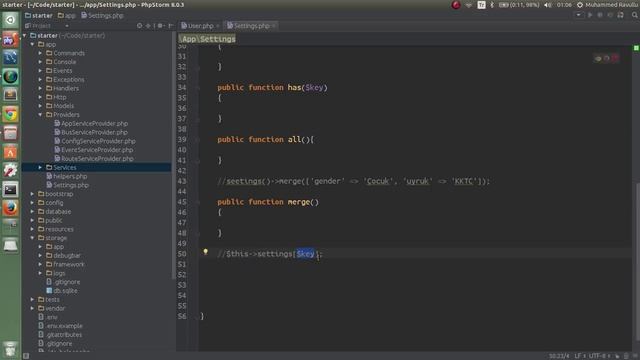Launch Firefox from the Ubuntu dock
The image size is (640, 360).
coord(10,208)
